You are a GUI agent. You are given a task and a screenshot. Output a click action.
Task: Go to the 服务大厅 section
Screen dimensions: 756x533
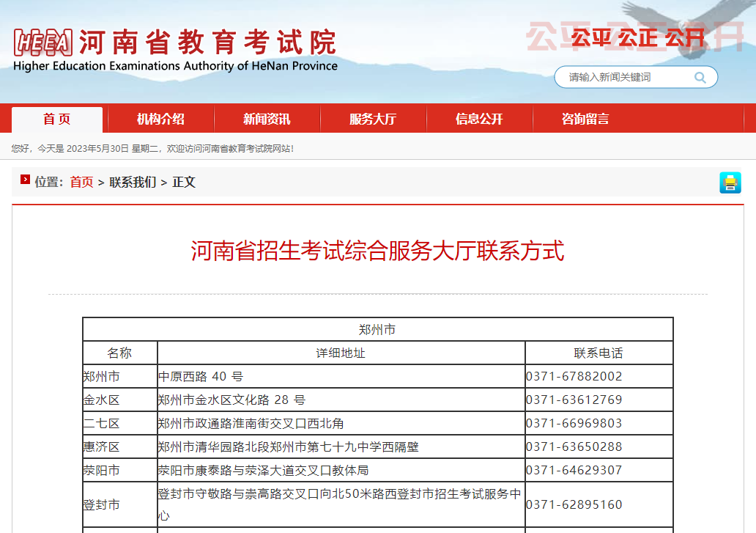[x=373, y=120]
